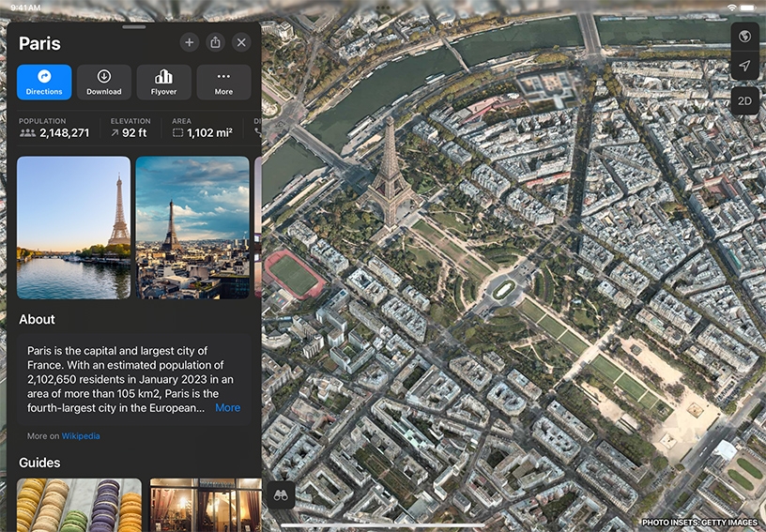Open the restaurant interior guide thumbnail
Image resolution: width=766 pixels, height=532 pixels.
[x=205, y=505]
